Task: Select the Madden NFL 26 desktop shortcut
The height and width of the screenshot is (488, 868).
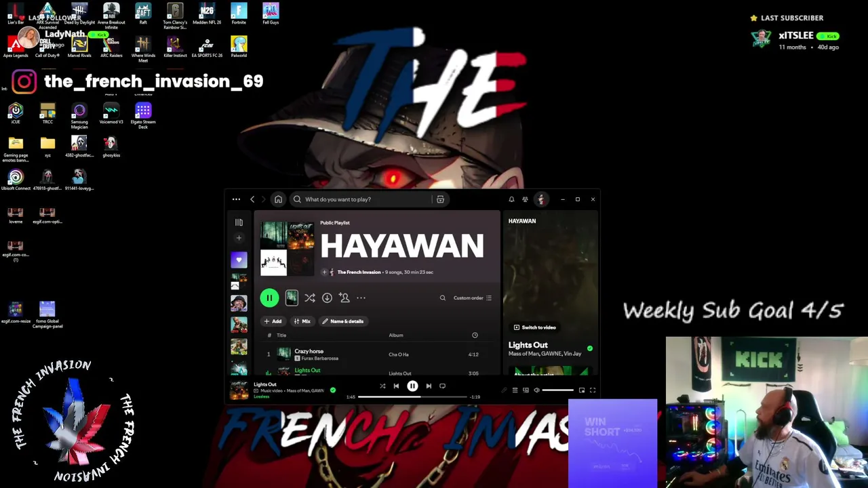Action: [207, 14]
